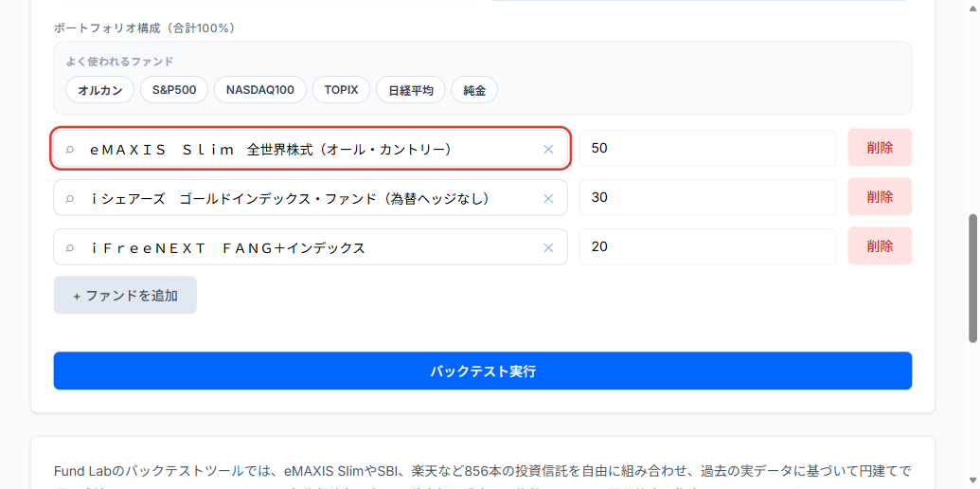Click search icon in iFreeNEXT FANG+ row
This screenshot has width=980, height=489.
(x=70, y=247)
